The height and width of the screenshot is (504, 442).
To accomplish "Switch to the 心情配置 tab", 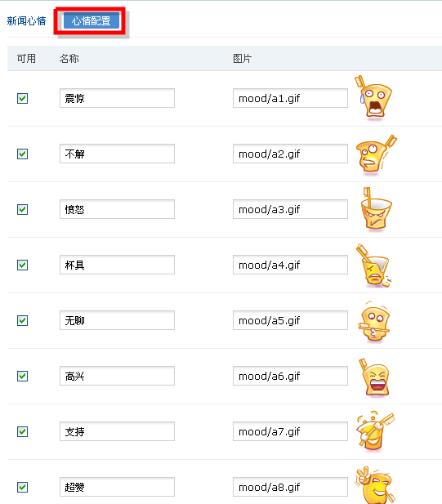I will (92, 21).
